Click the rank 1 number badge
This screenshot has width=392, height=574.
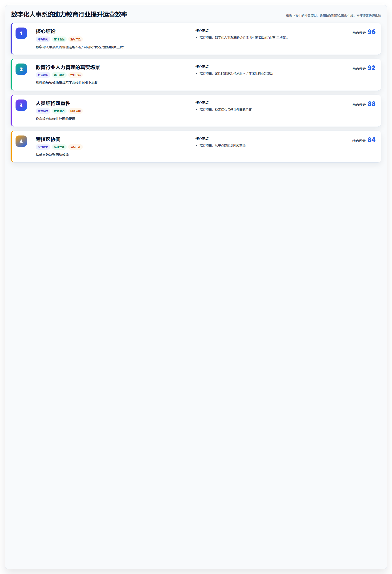[x=21, y=33]
